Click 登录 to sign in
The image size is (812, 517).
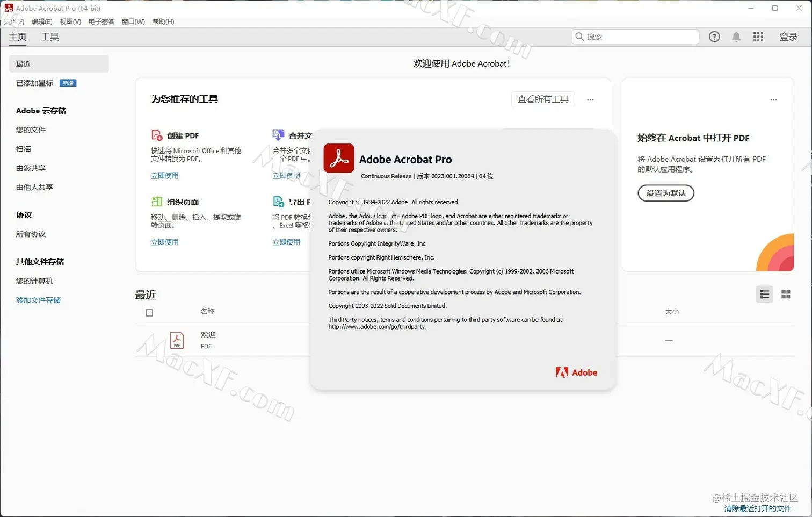click(788, 37)
